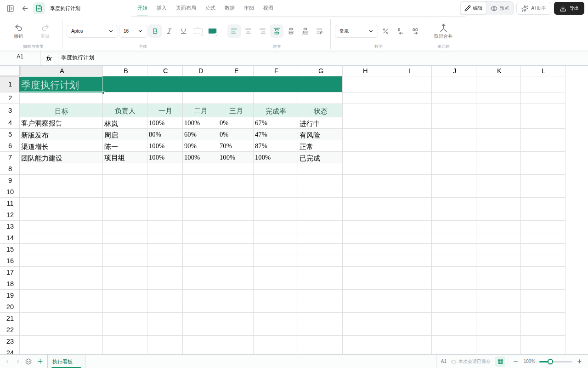This screenshot has width=588, height=368.
Task: Click the A1 cell name box
Action: (x=20, y=57)
